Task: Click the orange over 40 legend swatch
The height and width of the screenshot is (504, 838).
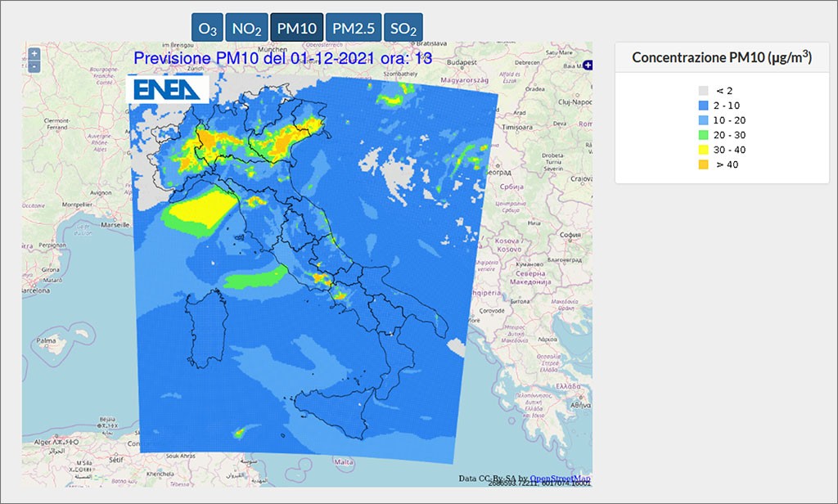Action: click(x=703, y=164)
